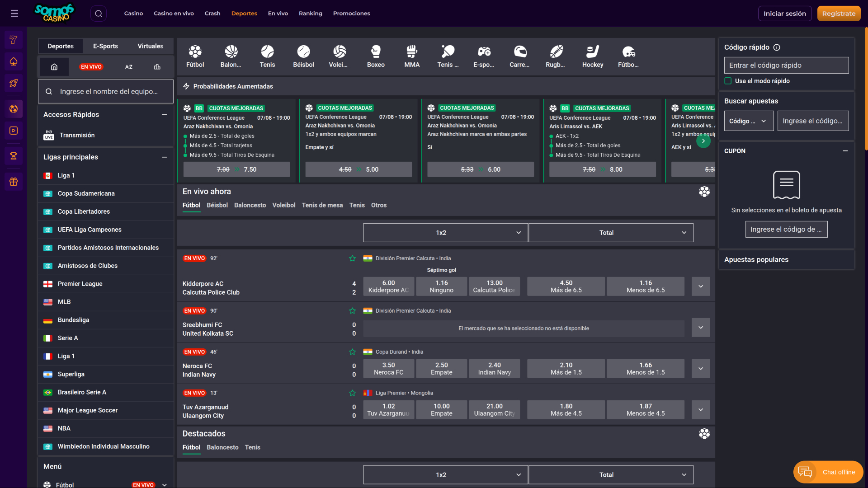
Task: Open the info icon beside Código rápido
Action: (x=777, y=47)
